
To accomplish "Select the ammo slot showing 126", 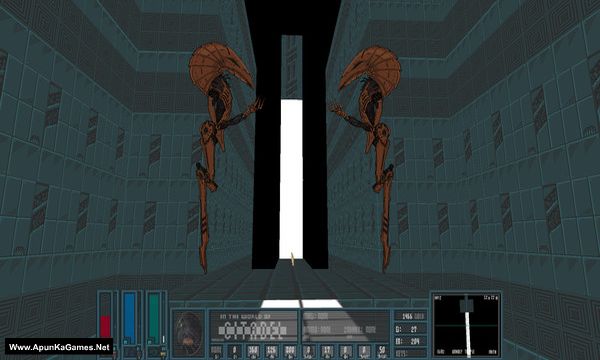I will [x=271, y=351].
